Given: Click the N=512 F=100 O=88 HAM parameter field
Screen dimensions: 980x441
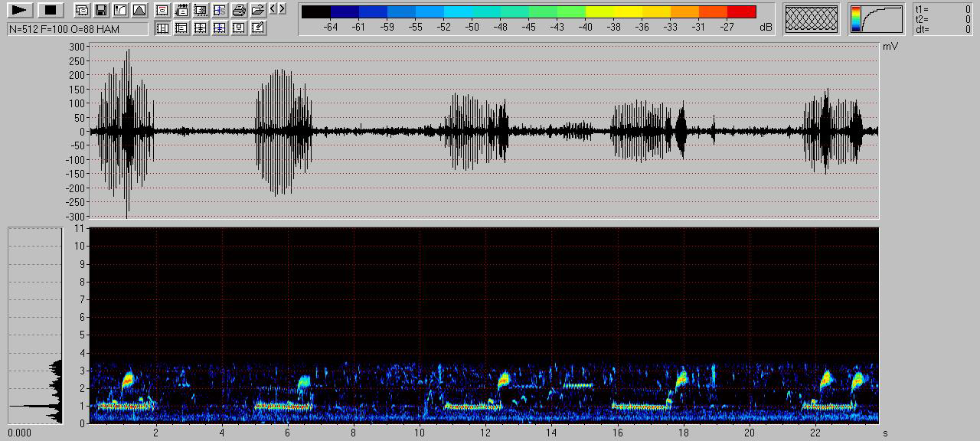Looking at the screenshot, I should [x=77, y=28].
